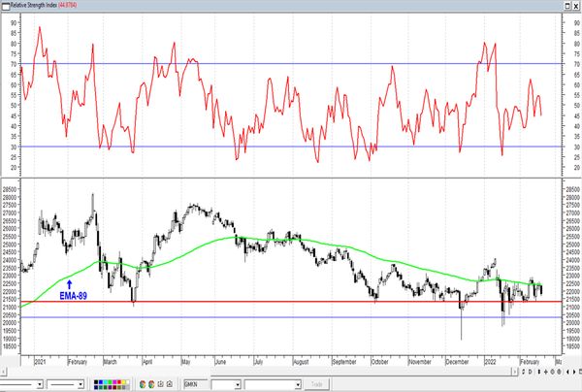This screenshot has width=582, height=392.
Task: Click the left-arrow chart scroll icon at bottom right
Action: pyautogui.click(x=567, y=372)
